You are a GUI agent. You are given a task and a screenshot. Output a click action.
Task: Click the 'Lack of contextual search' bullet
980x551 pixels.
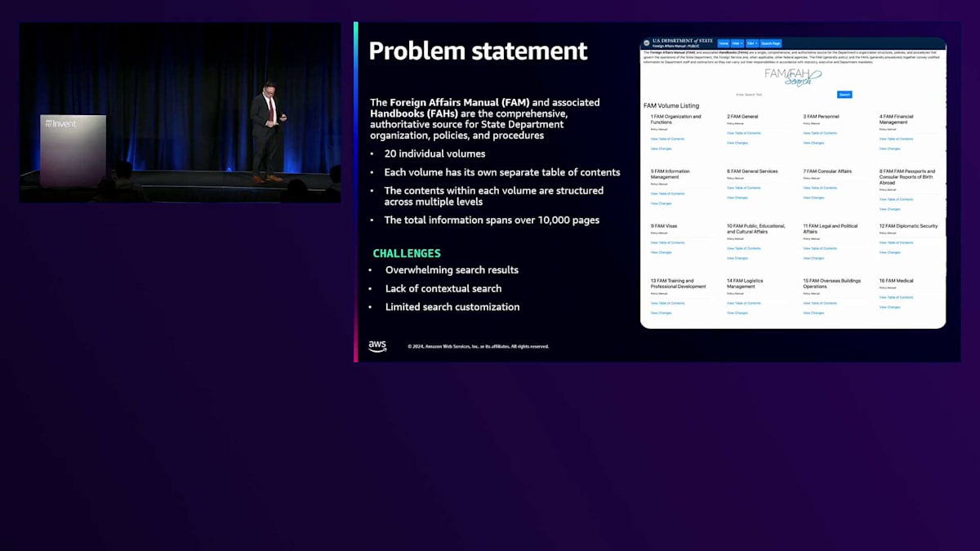443,288
